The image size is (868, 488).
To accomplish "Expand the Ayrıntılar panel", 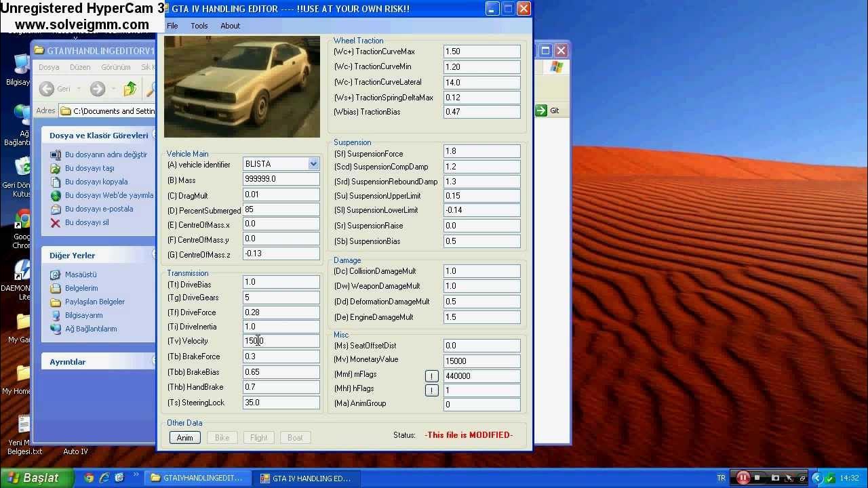I will point(155,361).
